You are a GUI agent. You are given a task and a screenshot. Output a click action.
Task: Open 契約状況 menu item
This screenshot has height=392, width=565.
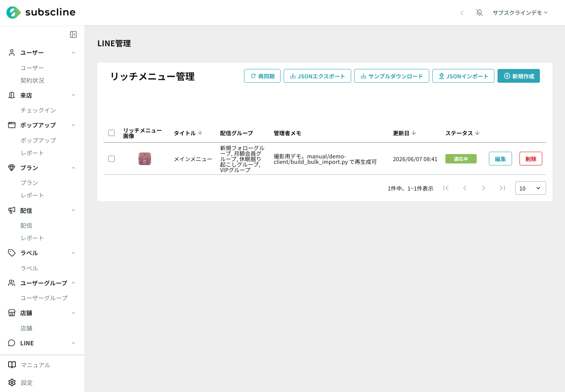point(32,80)
